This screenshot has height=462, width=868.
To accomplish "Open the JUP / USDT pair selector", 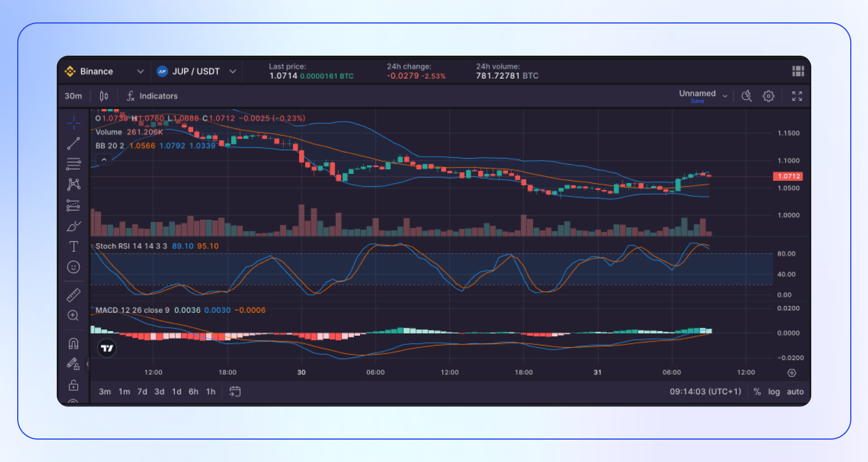I will pyautogui.click(x=197, y=71).
